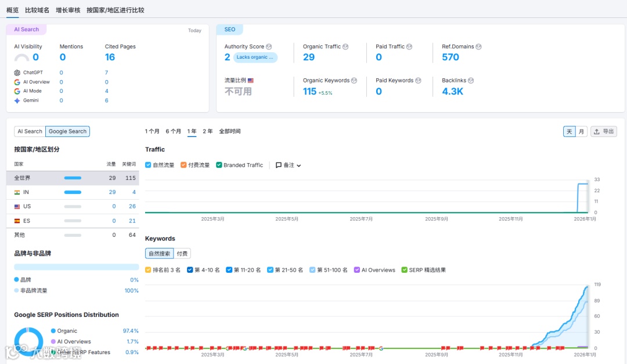This screenshot has height=364, width=627.
Task: Toggle the 付费流量 checkbox
Action: tap(183, 165)
